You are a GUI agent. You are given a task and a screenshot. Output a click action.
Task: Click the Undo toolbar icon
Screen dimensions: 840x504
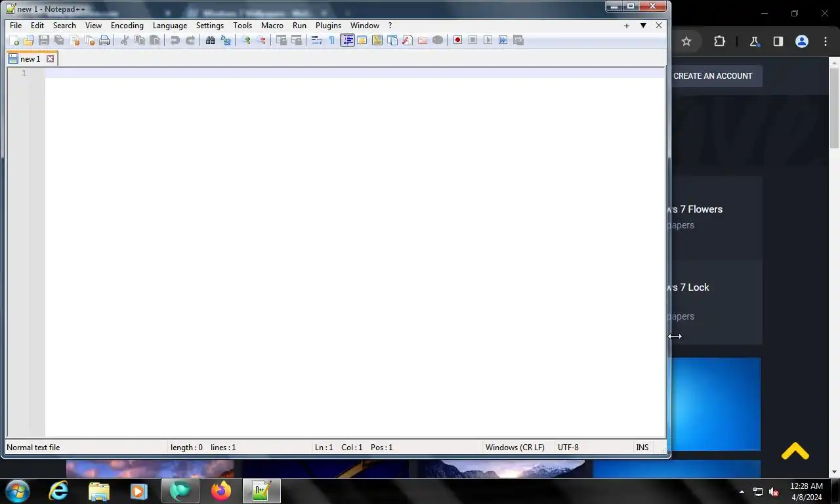pyautogui.click(x=175, y=40)
